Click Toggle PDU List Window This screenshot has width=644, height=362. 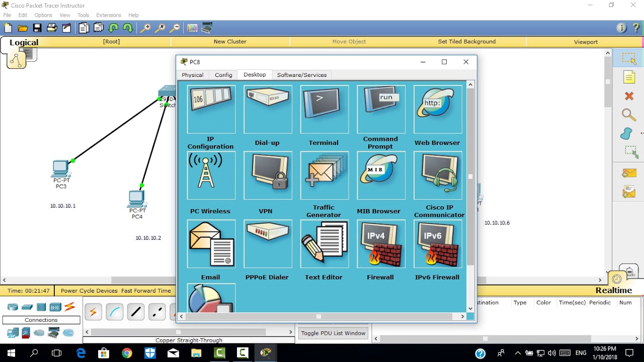click(333, 333)
